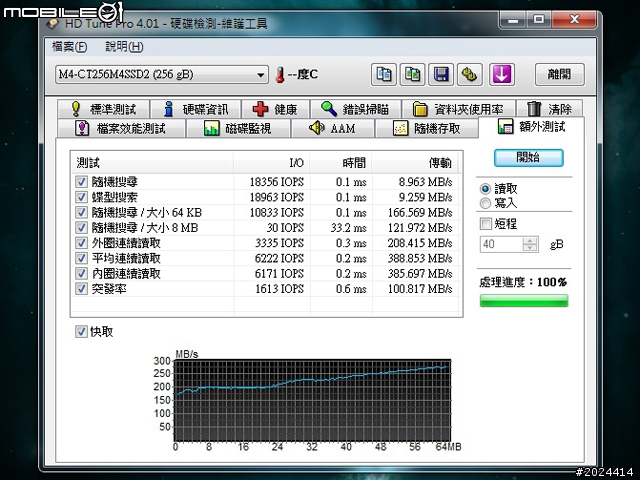Switch to the 隨機存取 random access tab
This screenshot has height=480, width=640.
427,128
